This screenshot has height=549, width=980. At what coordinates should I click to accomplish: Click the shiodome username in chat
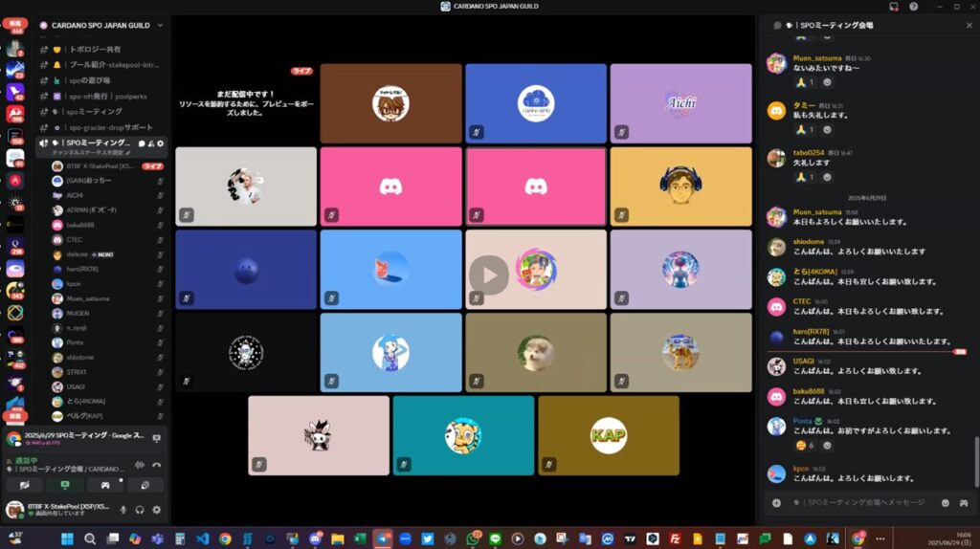(808, 242)
